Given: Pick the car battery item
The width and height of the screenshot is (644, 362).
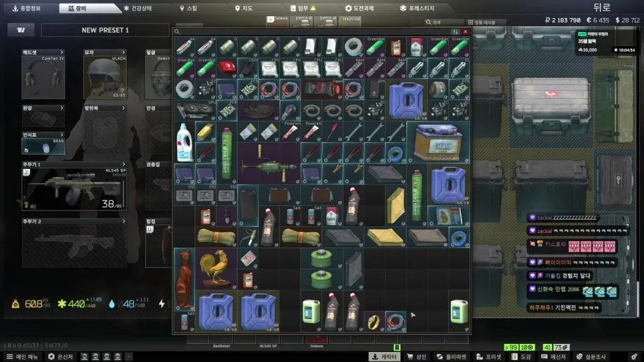Looking at the screenshot, I should [438, 142].
